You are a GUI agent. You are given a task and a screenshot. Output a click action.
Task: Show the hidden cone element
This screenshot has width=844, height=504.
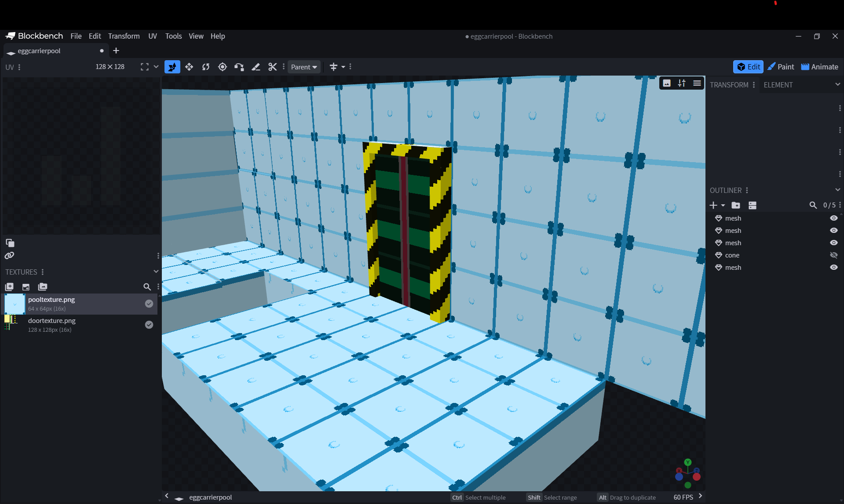tap(833, 255)
